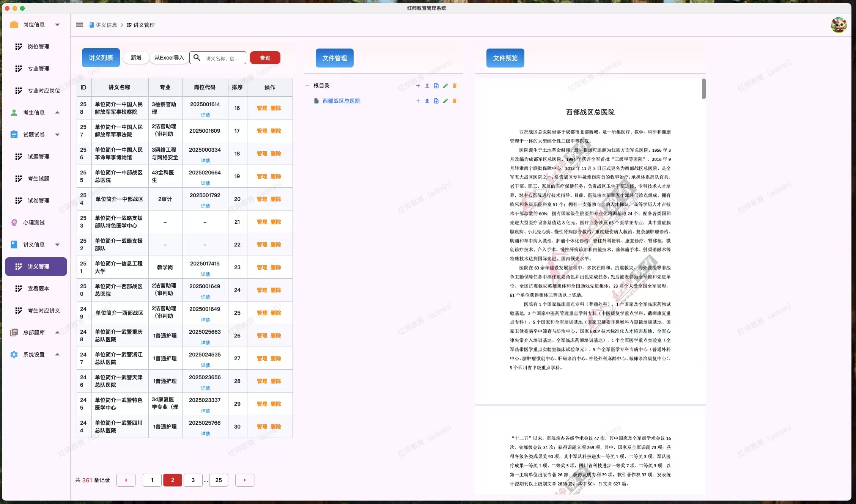Click the preview pane vertical scrollbar
The height and width of the screenshot is (504, 856).
coord(703,89)
